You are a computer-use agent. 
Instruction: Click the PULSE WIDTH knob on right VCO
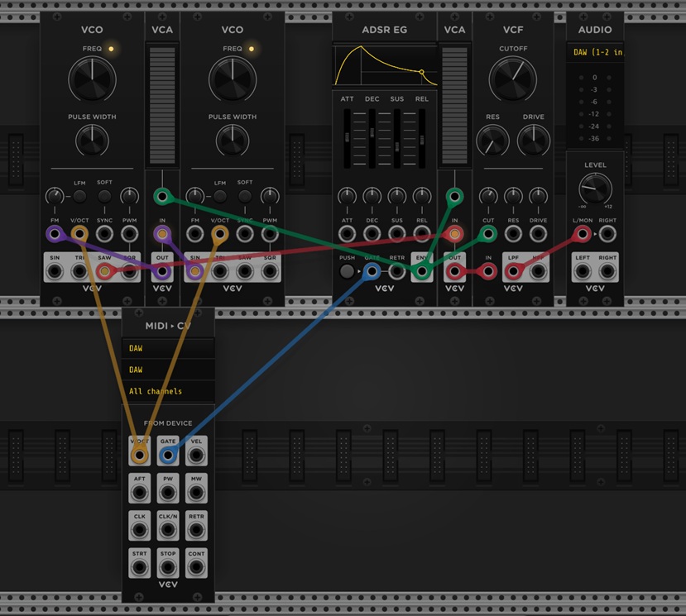click(x=233, y=141)
